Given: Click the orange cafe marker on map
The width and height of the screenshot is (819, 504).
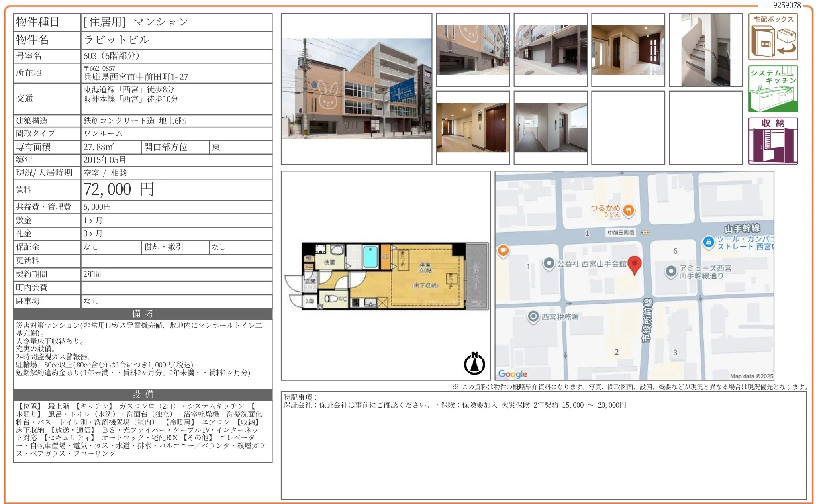Looking at the screenshot, I should coord(503,251).
